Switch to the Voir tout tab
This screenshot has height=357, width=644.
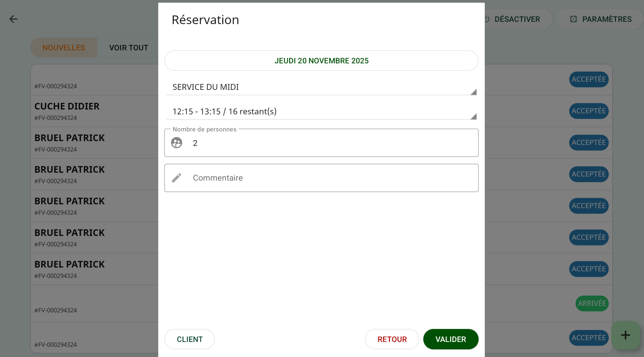pos(129,48)
